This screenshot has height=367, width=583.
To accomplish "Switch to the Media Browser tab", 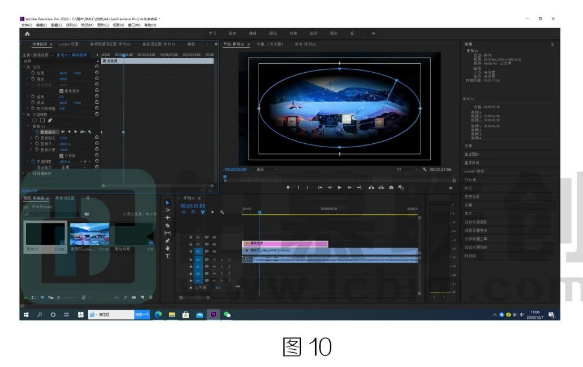I will pos(65,198).
